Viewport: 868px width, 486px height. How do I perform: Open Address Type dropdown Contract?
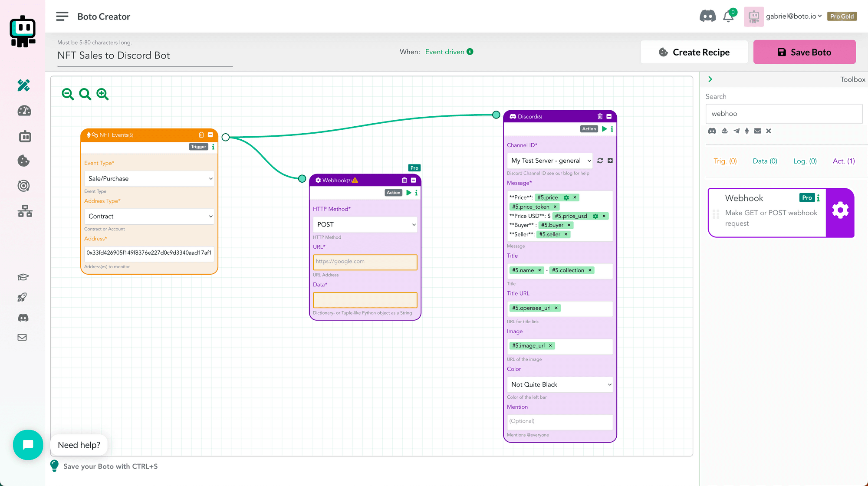pos(149,217)
